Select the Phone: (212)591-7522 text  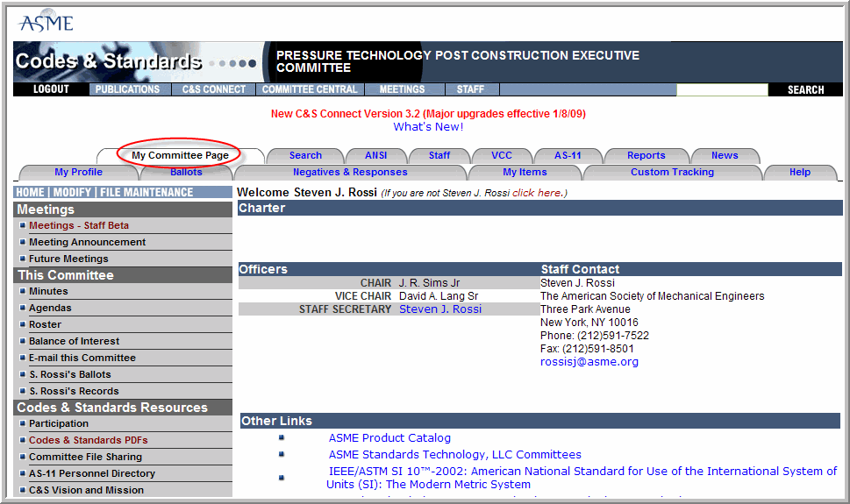pyautogui.click(x=595, y=336)
